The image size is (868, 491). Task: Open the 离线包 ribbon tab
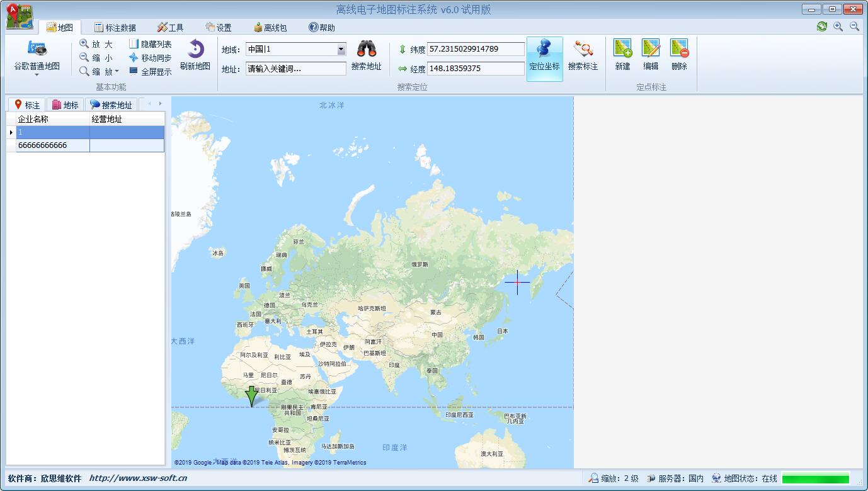tap(270, 28)
